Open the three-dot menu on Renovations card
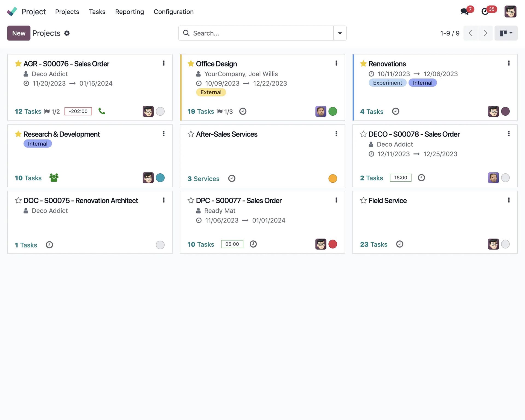Viewport: 525px width, 420px height. point(509,63)
